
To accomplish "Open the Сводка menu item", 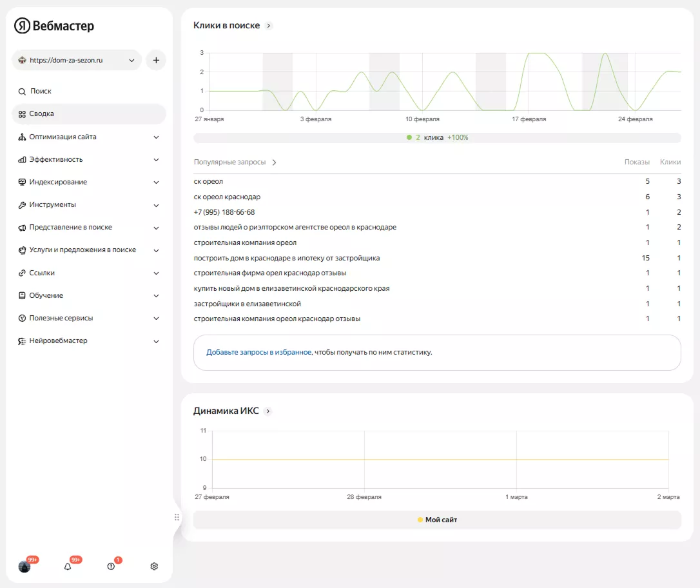I will (89, 114).
